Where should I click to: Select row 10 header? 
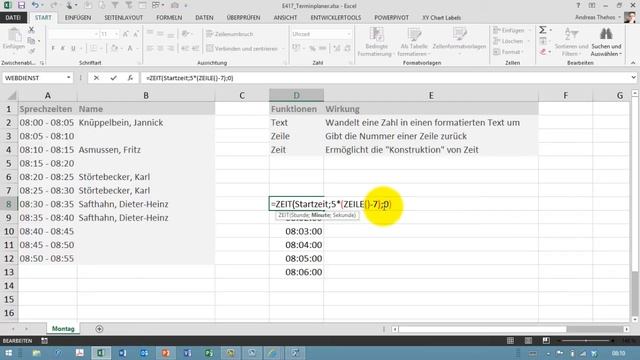click(x=9, y=231)
